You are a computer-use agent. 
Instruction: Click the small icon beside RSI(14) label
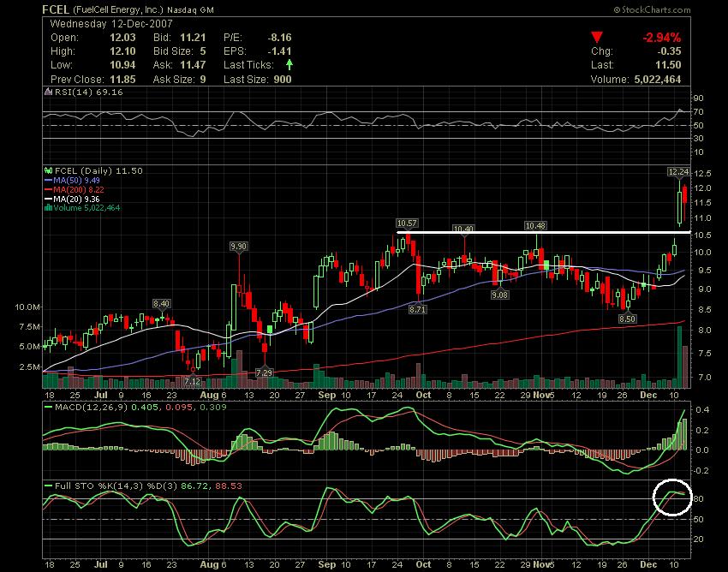[48, 92]
